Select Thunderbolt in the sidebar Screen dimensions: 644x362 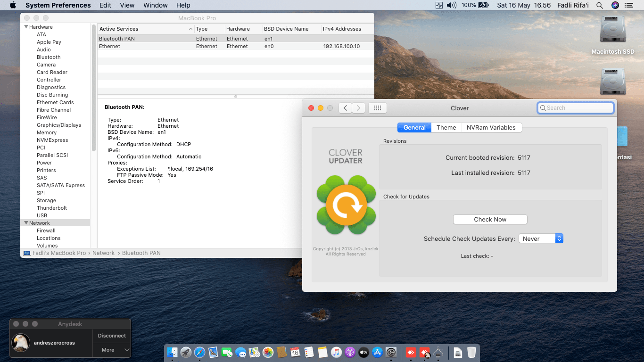click(52, 208)
